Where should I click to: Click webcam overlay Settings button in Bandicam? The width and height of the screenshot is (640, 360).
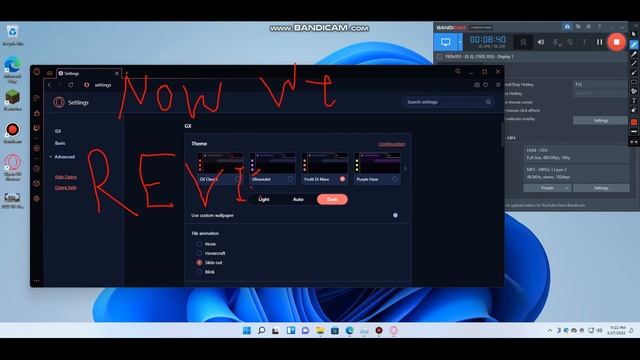coord(600,120)
